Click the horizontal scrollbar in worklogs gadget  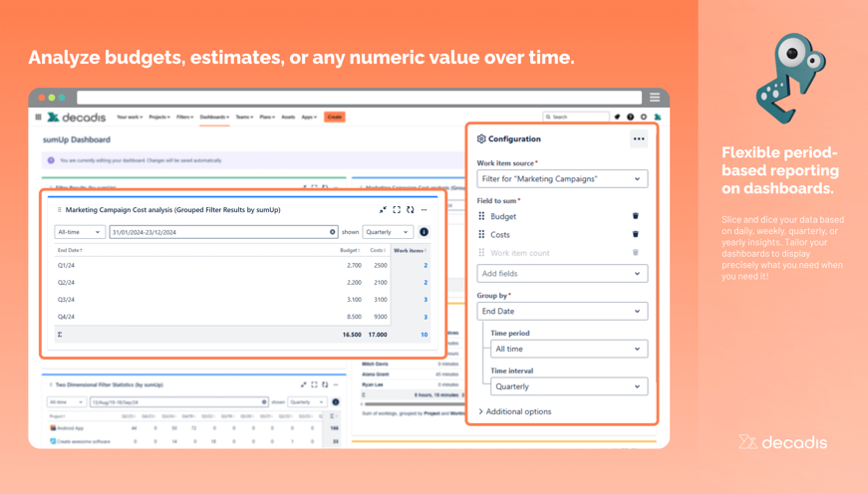click(413, 404)
